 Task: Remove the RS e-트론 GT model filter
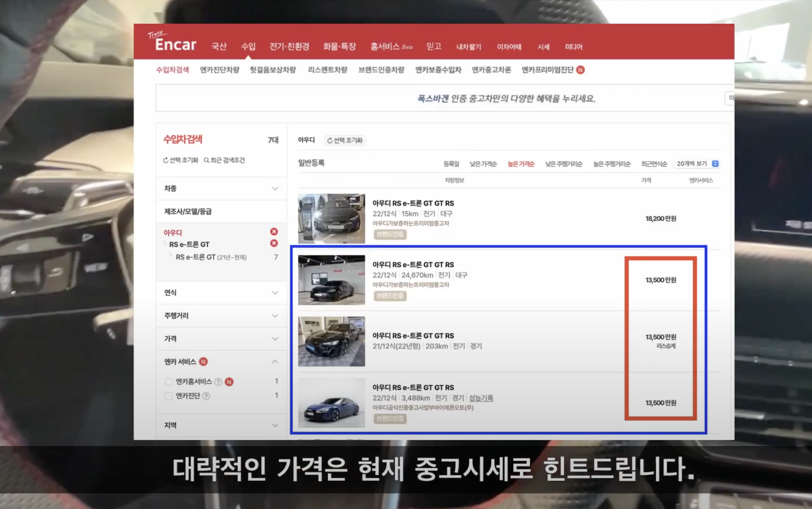[274, 243]
